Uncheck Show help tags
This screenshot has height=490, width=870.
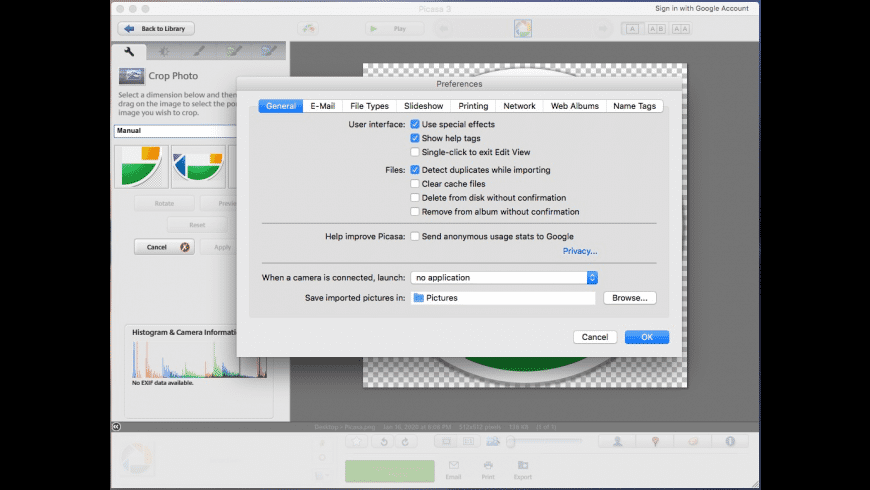click(x=414, y=138)
